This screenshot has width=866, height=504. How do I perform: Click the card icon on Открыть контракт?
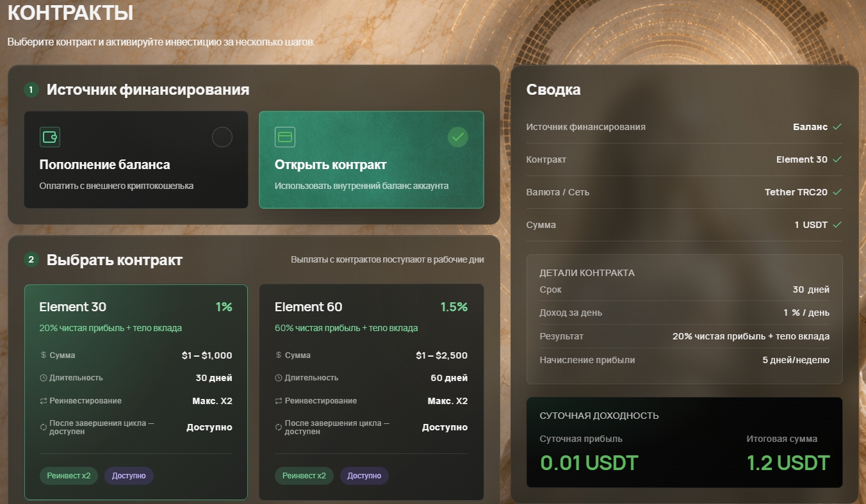[285, 137]
